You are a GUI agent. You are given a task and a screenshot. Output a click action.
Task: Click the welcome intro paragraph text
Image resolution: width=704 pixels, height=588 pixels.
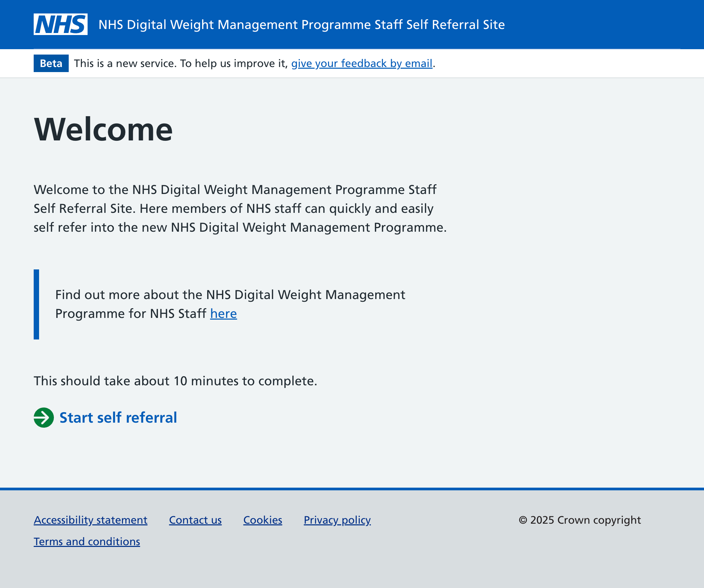240,208
